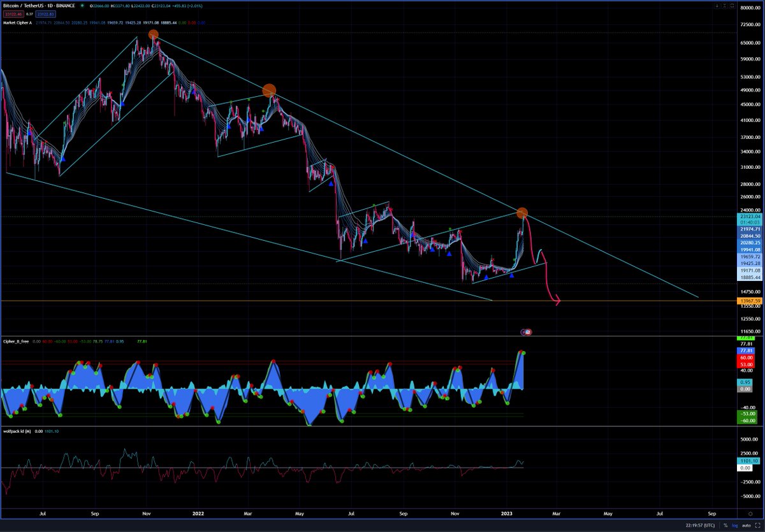Toggle percent scale mode
Image resolution: width=765 pixels, height=532 pixels.
coord(725,526)
